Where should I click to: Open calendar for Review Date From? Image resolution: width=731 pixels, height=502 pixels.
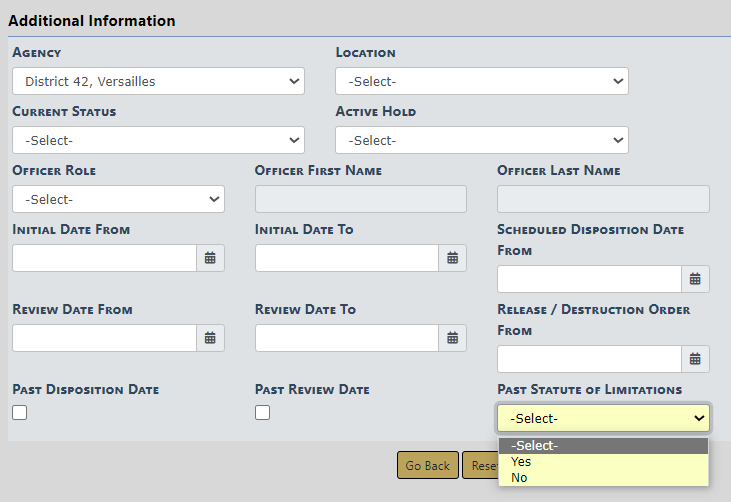[210, 338]
